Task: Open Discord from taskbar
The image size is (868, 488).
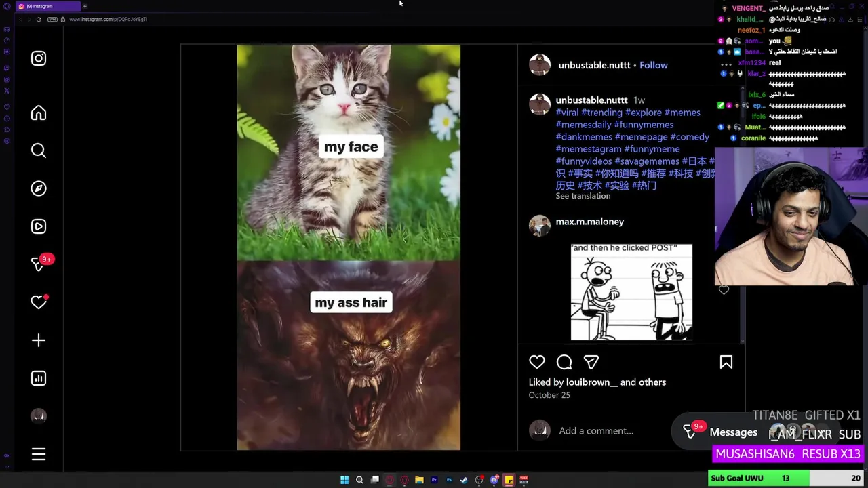Action: click(x=494, y=480)
